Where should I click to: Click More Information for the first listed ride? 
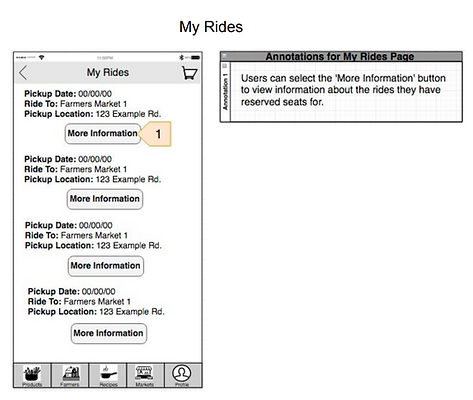[x=103, y=134]
